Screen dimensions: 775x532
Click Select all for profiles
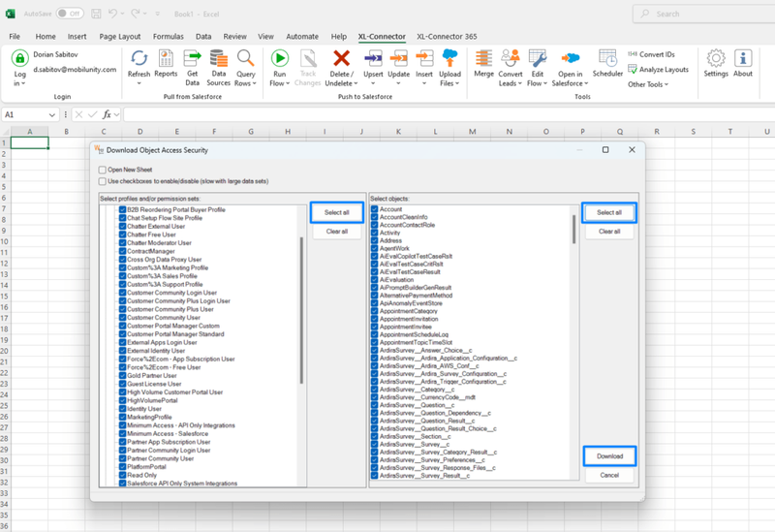[x=336, y=212]
